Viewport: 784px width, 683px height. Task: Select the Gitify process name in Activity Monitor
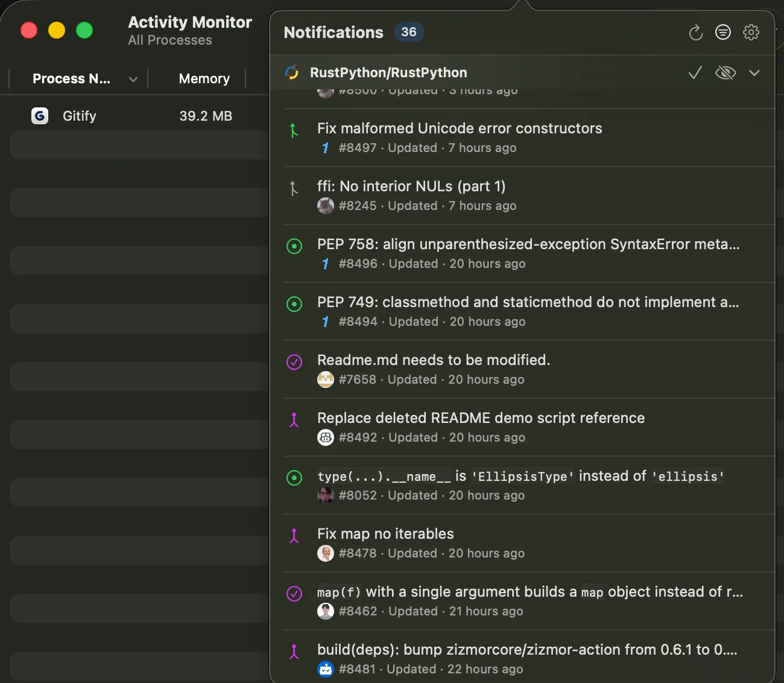pyautogui.click(x=80, y=116)
